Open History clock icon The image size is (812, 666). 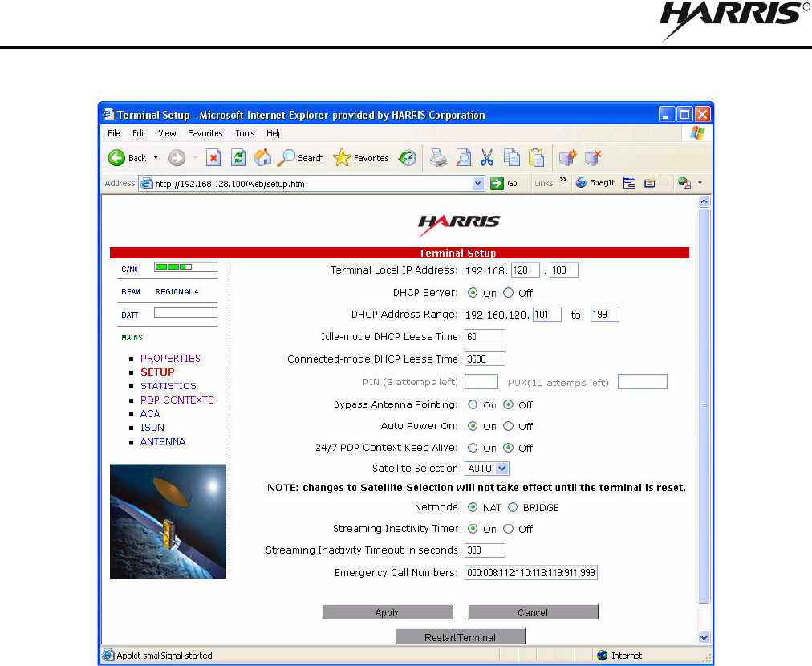coord(408,158)
